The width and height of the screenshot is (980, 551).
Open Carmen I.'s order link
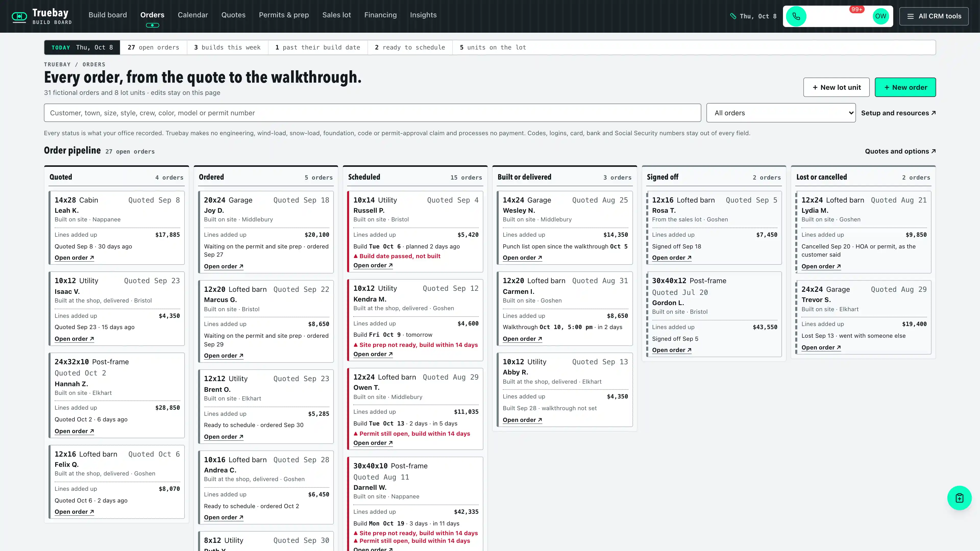tap(522, 339)
